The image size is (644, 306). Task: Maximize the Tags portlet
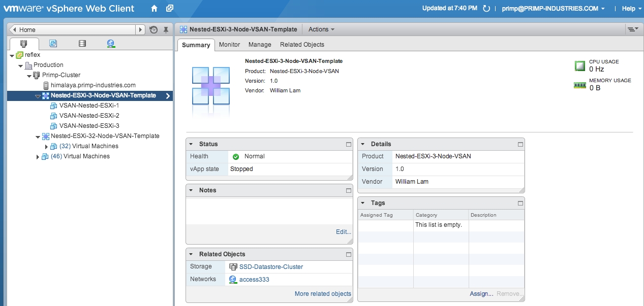(x=520, y=203)
